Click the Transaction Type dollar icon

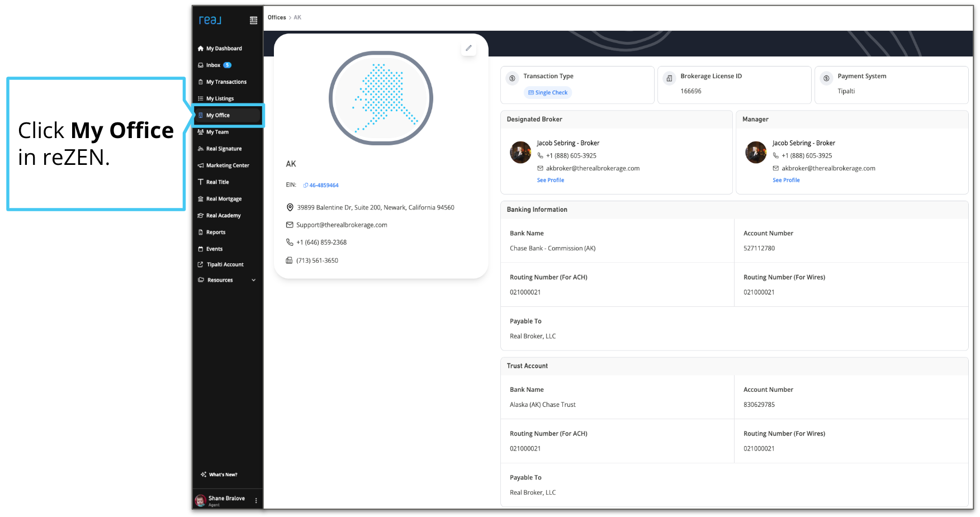(x=512, y=78)
